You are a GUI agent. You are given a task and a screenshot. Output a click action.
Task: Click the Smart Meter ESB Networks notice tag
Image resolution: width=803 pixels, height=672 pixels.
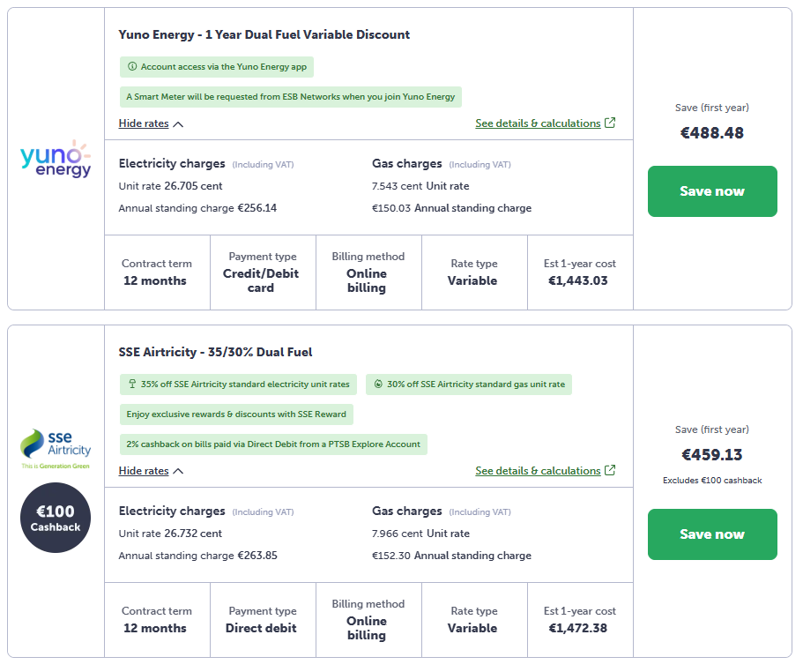click(x=290, y=97)
